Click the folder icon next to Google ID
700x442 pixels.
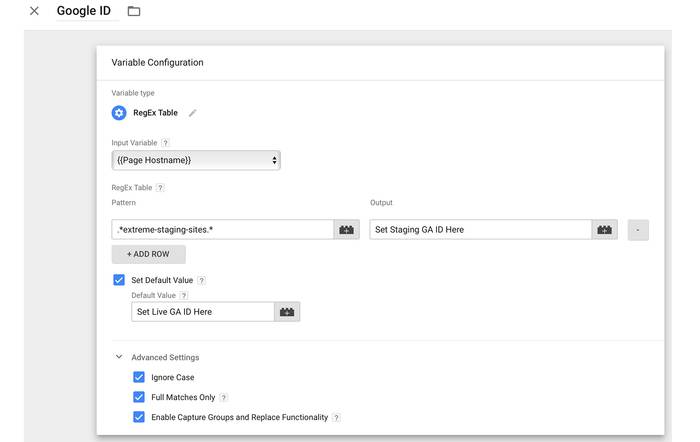134,11
